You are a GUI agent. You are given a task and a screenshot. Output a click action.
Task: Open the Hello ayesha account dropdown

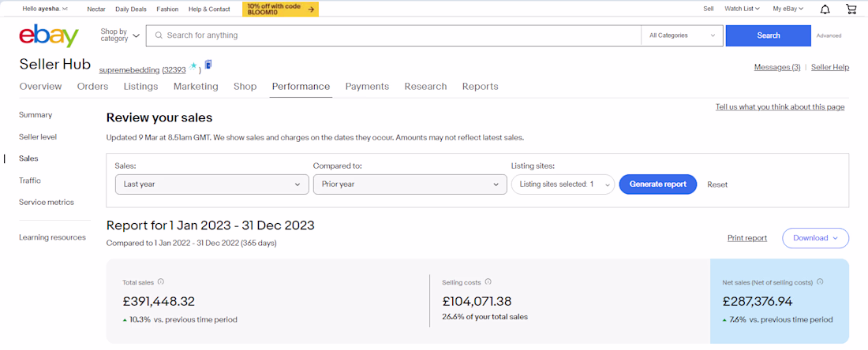click(x=46, y=9)
